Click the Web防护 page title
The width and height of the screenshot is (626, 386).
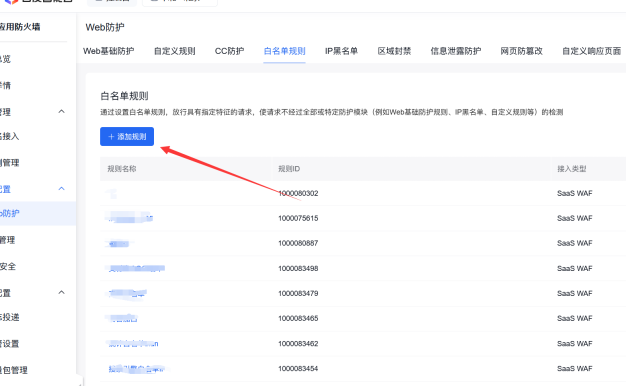point(105,27)
